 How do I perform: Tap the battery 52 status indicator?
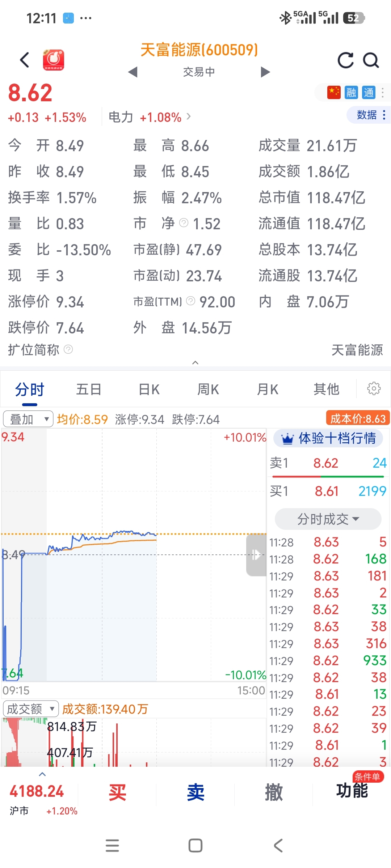point(354,18)
